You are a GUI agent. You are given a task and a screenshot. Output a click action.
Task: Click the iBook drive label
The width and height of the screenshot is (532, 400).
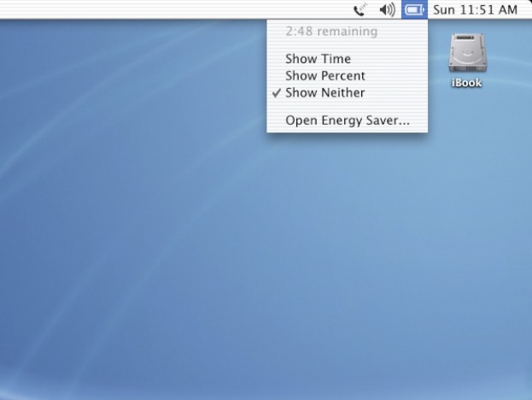click(x=466, y=83)
